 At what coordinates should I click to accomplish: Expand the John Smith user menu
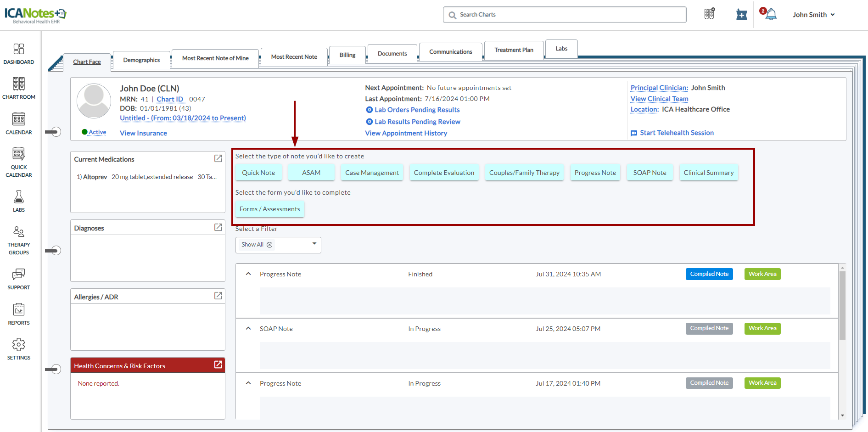[813, 15]
